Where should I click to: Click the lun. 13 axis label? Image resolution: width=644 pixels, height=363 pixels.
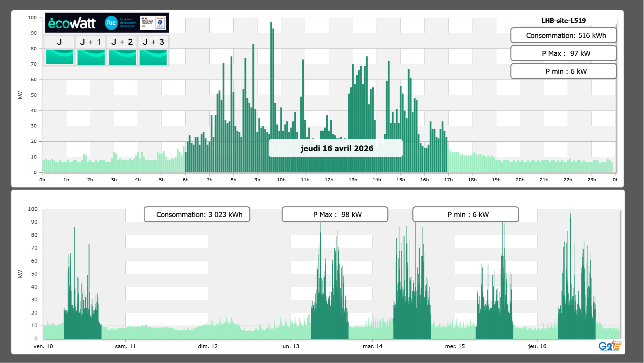tap(290, 346)
